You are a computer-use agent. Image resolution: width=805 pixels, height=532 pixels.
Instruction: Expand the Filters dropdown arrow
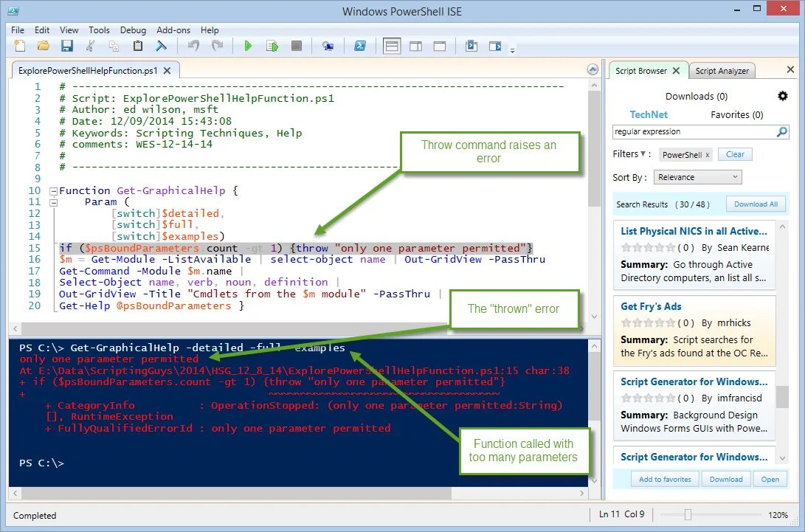[643, 153]
